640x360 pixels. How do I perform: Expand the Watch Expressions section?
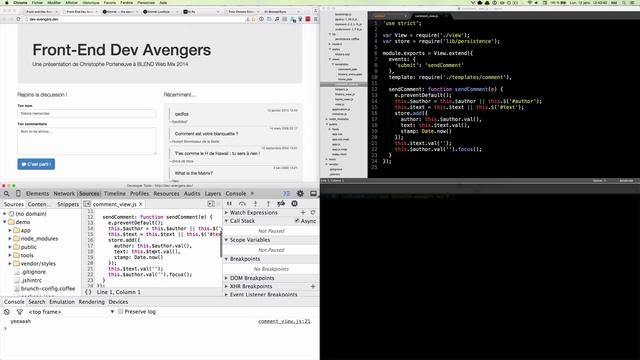coord(227,213)
